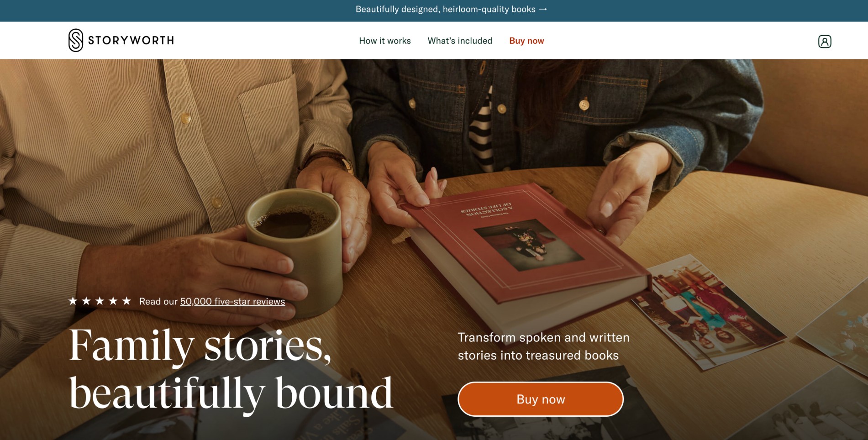Click the Transform spoken and written stories text
Screen dimensions: 868x440
click(543, 346)
